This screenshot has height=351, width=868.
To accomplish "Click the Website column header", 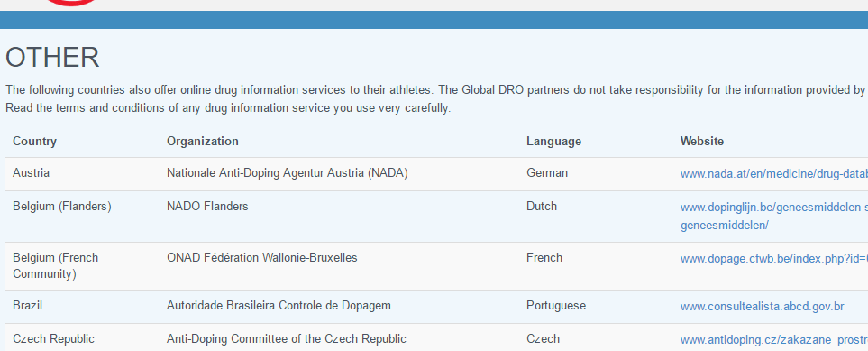I will tap(702, 142).
